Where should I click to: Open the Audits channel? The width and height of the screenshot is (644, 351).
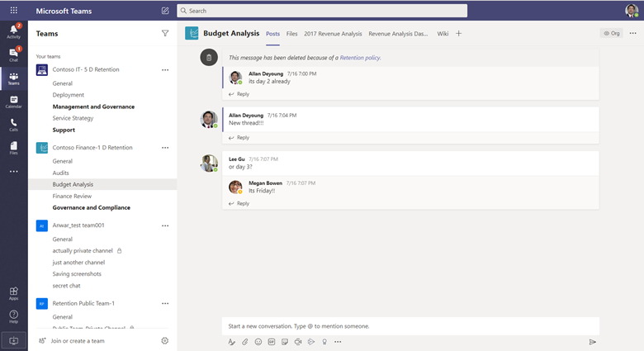coord(60,173)
